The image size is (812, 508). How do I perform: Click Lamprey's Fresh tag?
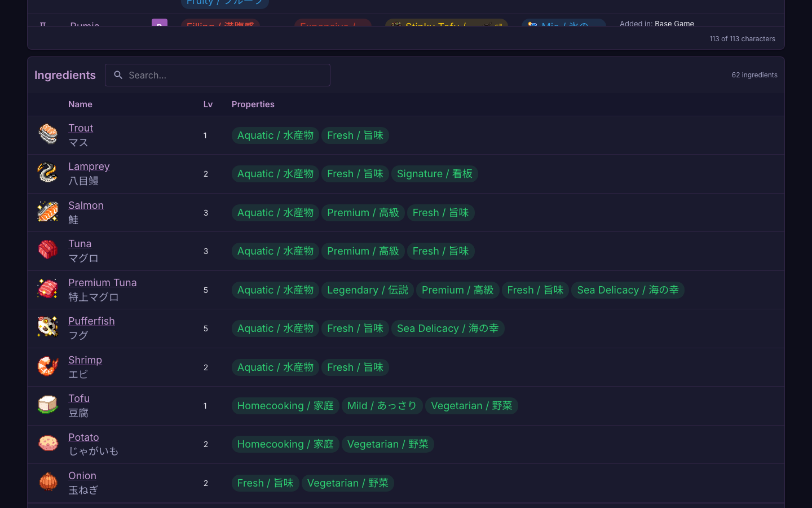[x=355, y=174]
